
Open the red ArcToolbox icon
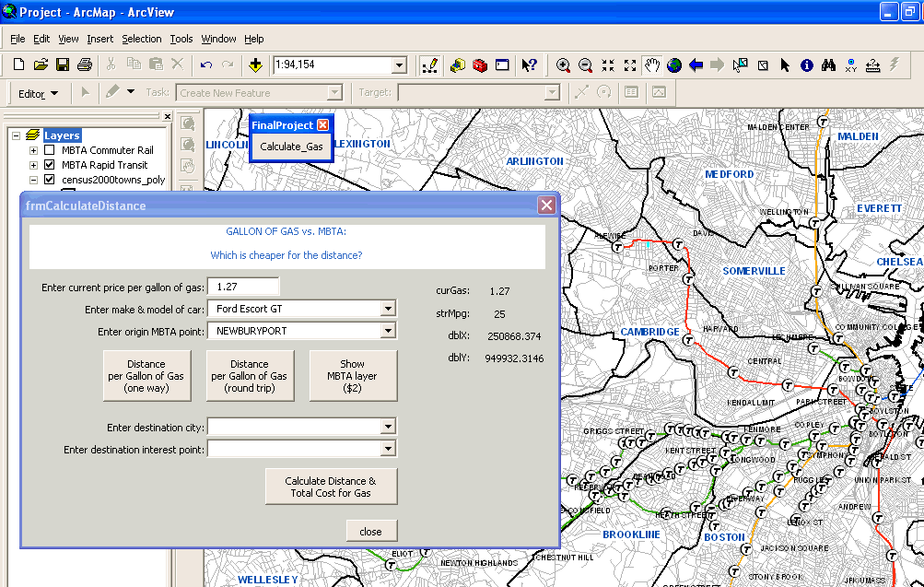pos(480,65)
